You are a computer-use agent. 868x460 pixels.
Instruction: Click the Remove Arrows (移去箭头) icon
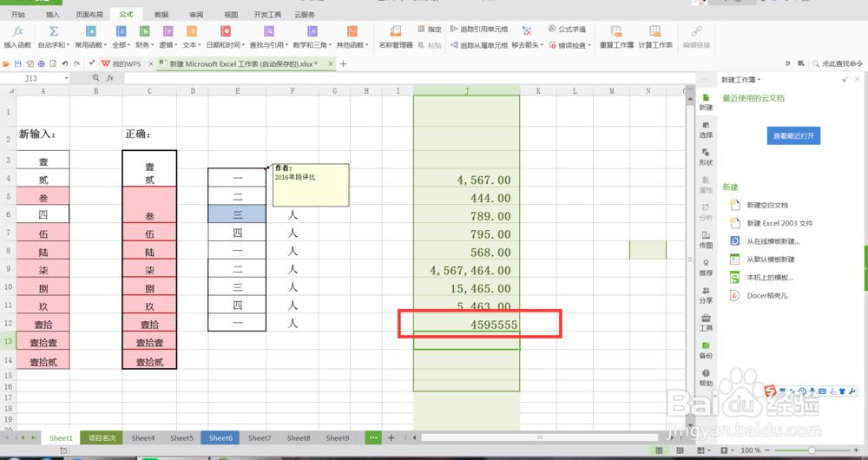click(x=527, y=31)
